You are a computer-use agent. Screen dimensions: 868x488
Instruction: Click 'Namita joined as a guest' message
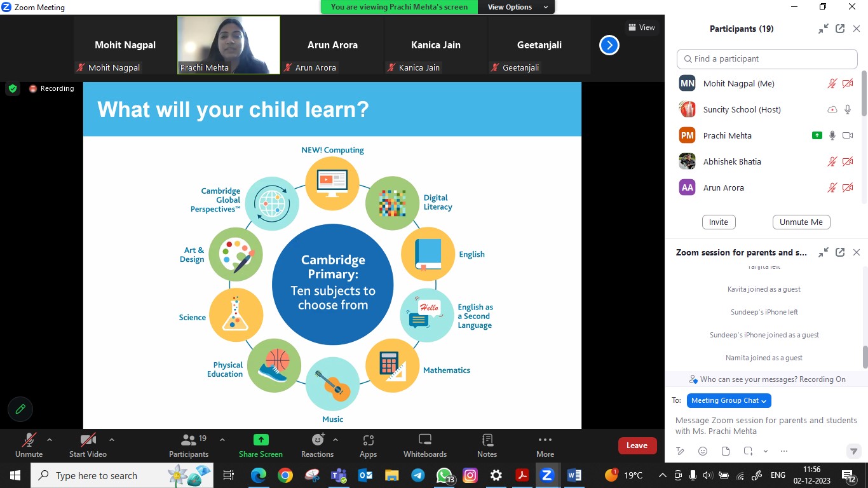point(764,358)
